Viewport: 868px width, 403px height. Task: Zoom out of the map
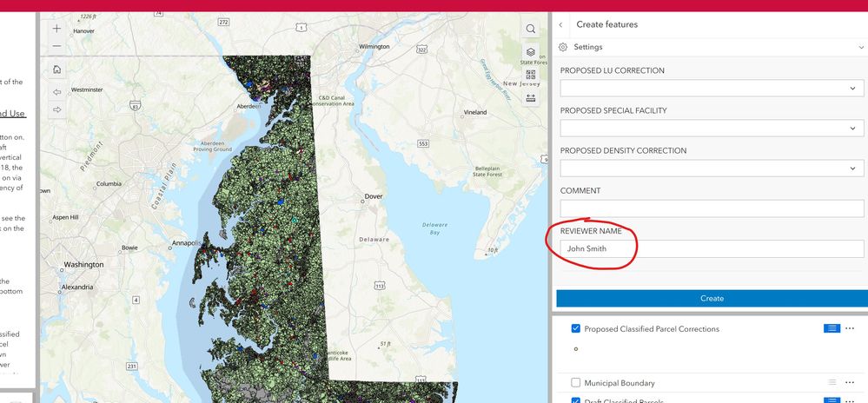[x=57, y=46]
